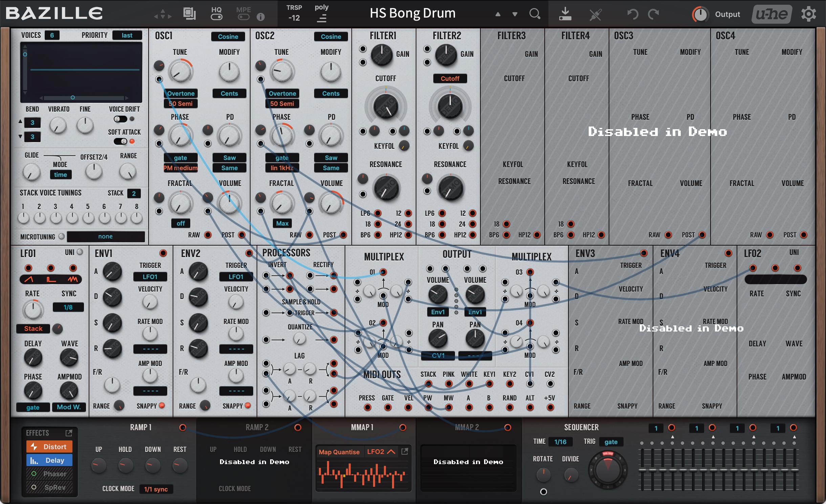Click the info icon beside MPE

pos(260,17)
